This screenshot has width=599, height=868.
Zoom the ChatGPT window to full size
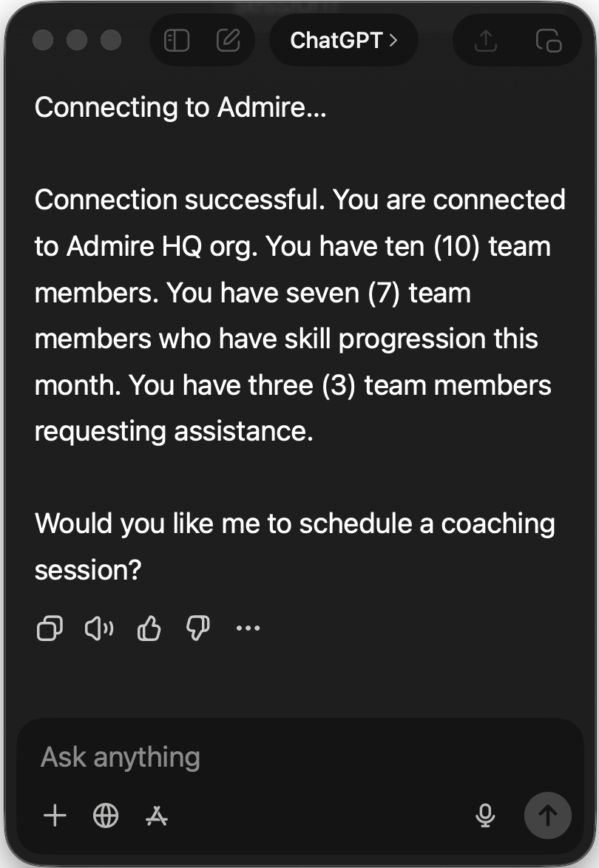tap(111, 40)
